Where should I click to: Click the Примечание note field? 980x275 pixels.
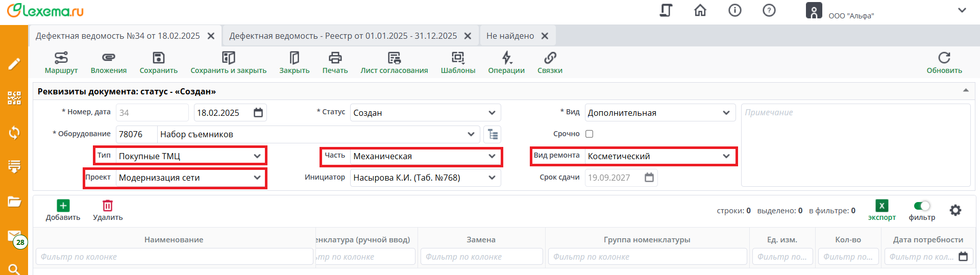click(x=855, y=145)
